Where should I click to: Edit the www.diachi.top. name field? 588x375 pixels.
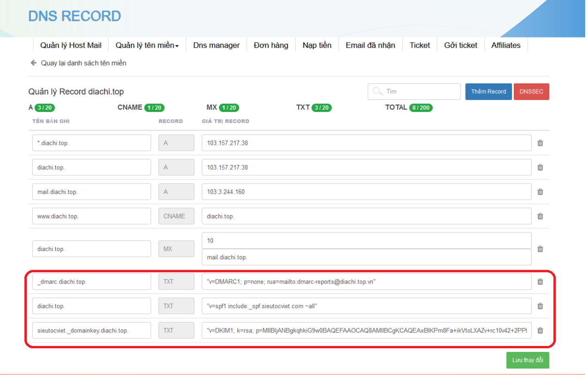coord(91,216)
